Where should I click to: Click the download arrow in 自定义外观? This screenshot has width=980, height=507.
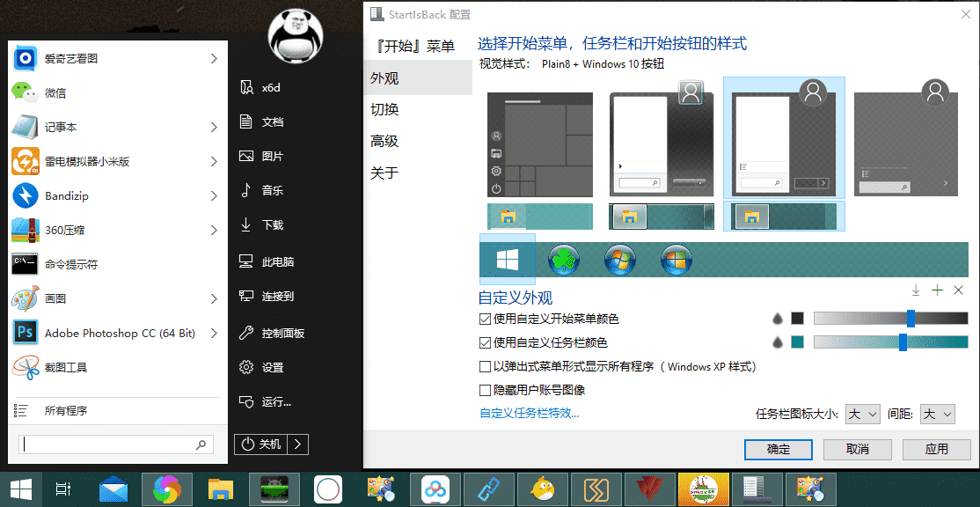(x=916, y=290)
